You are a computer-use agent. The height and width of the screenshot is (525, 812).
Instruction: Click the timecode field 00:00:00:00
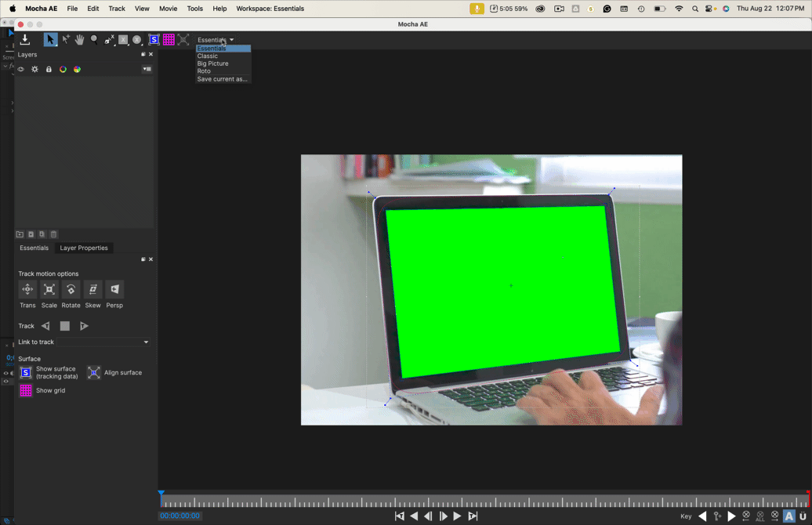pyautogui.click(x=179, y=516)
